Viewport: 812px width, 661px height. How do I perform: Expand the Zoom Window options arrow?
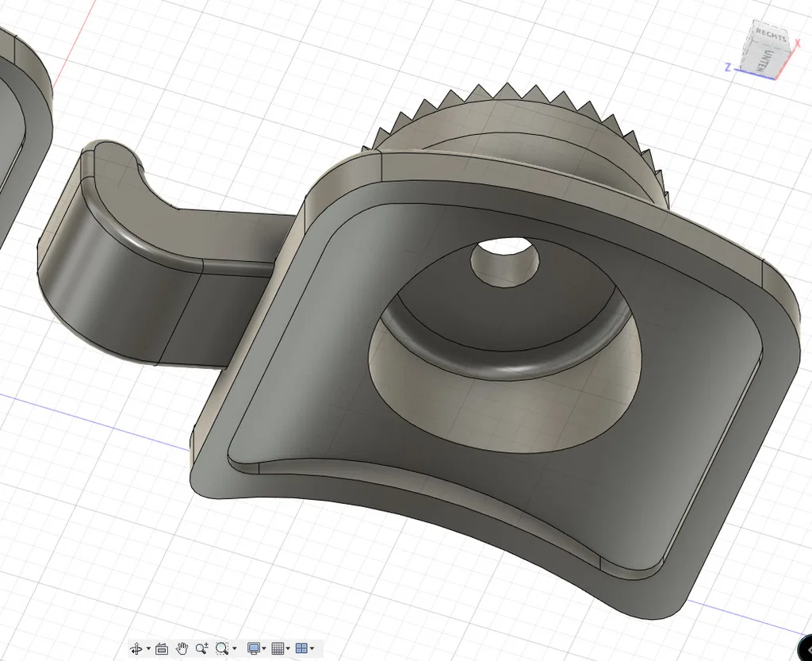click(235, 648)
